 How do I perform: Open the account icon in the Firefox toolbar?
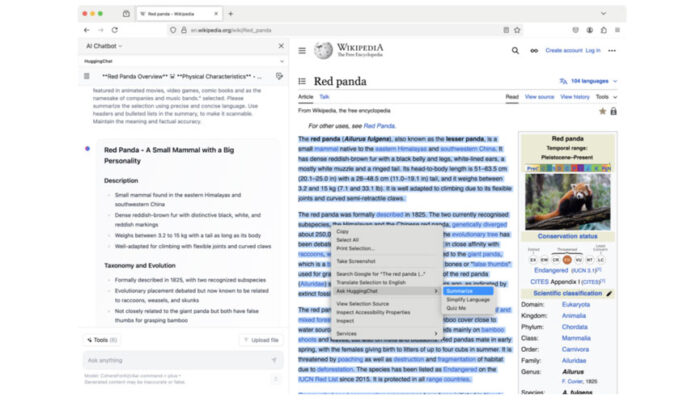pos(590,30)
